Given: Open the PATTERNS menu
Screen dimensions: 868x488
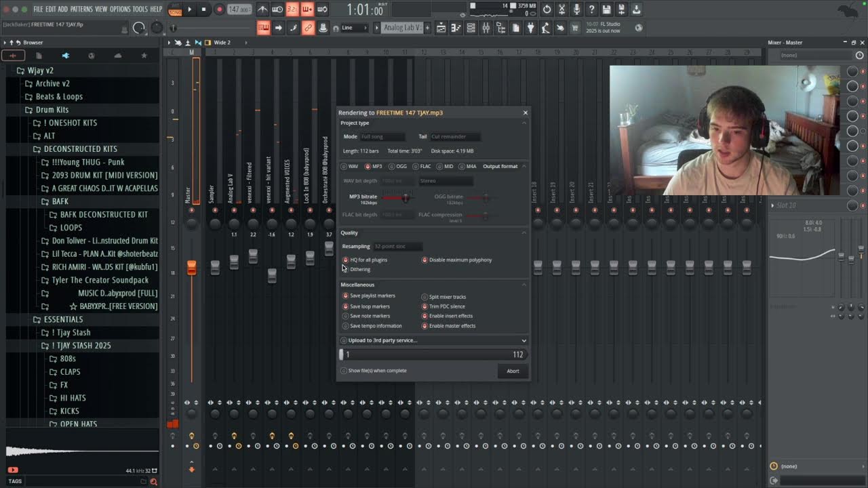Looking at the screenshot, I should click(x=81, y=9).
